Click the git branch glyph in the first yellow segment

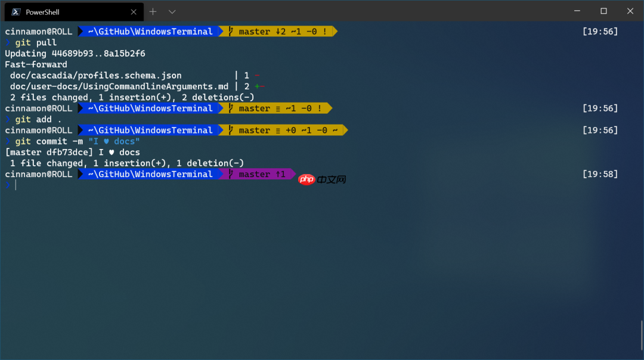tap(230, 31)
